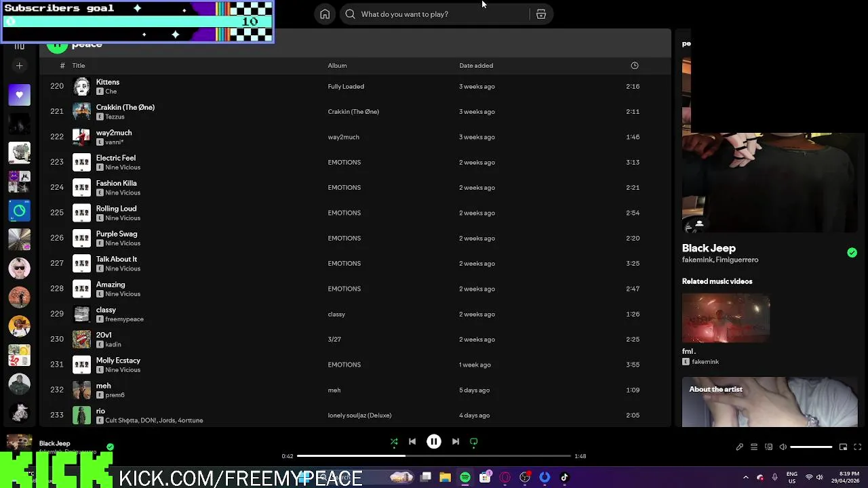The width and height of the screenshot is (868, 488).
Task: Skip to next track
Action: click(x=456, y=442)
